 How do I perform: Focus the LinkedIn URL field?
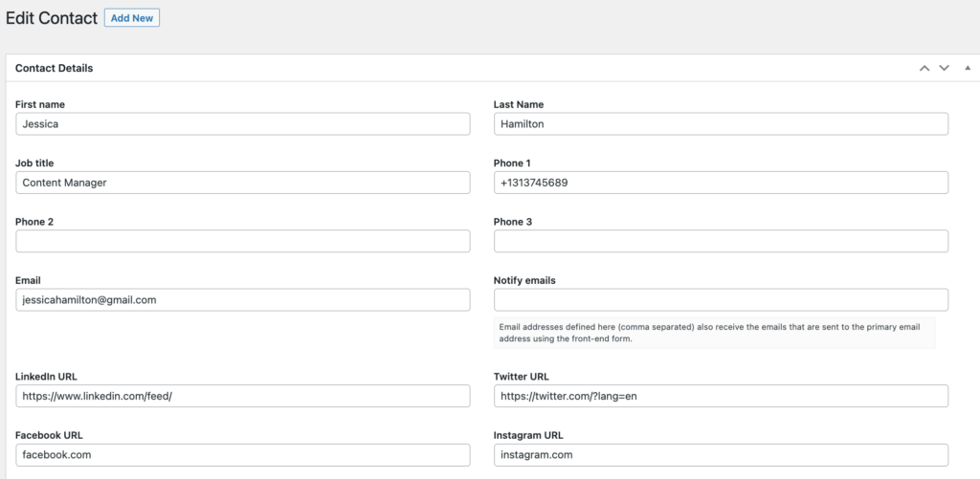click(242, 396)
